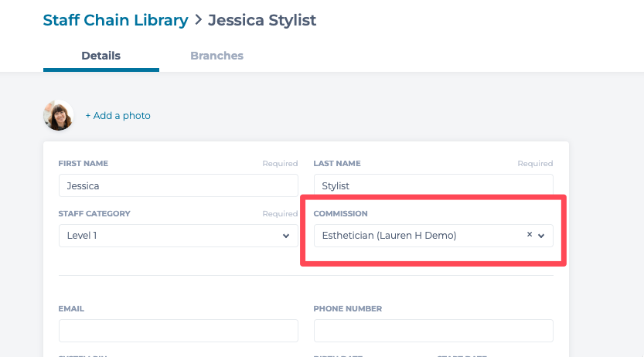Click the Jessica Stylist breadcrumb title
The width and height of the screenshot is (644, 357).
[262, 20]
